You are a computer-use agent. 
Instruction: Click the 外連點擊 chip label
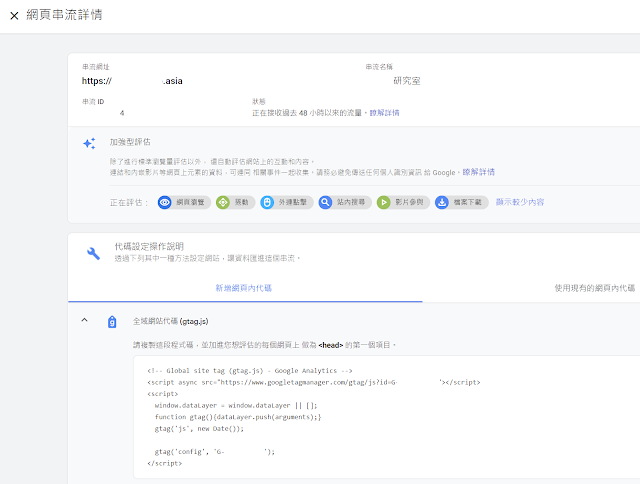coord(293,202)
